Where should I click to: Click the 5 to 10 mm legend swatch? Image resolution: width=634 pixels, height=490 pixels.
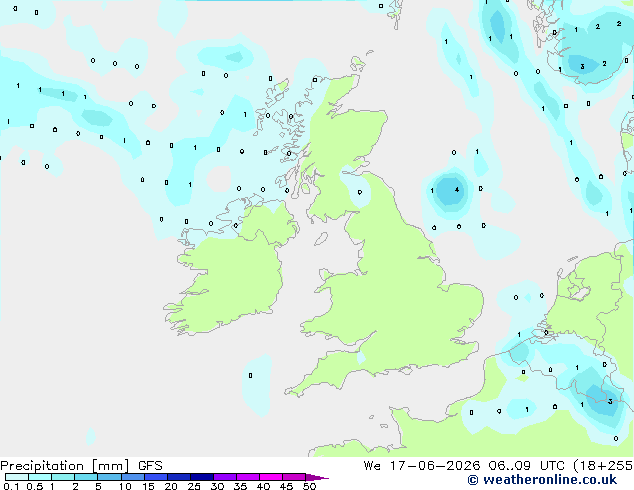click(109, 477)
